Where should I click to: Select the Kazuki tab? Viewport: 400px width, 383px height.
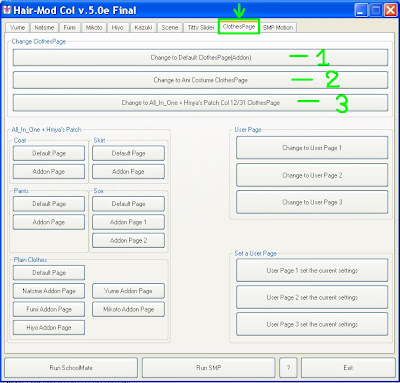tap(143, 28)
